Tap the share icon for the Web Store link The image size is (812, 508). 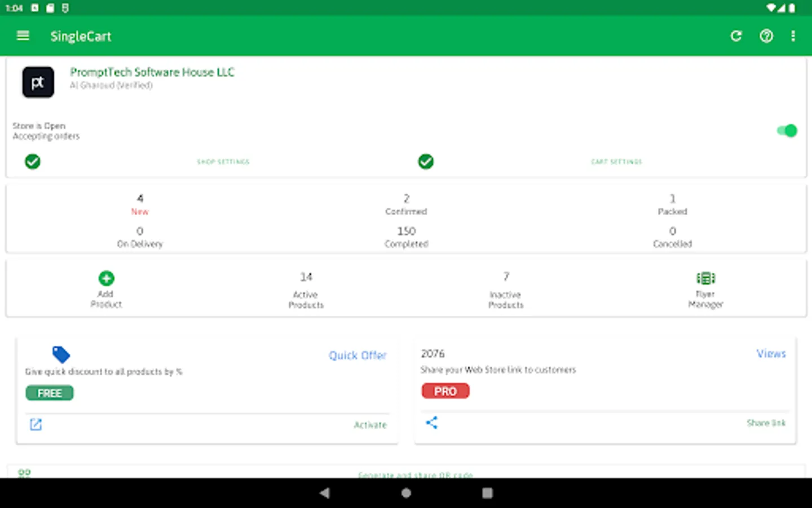click(432, 423)
